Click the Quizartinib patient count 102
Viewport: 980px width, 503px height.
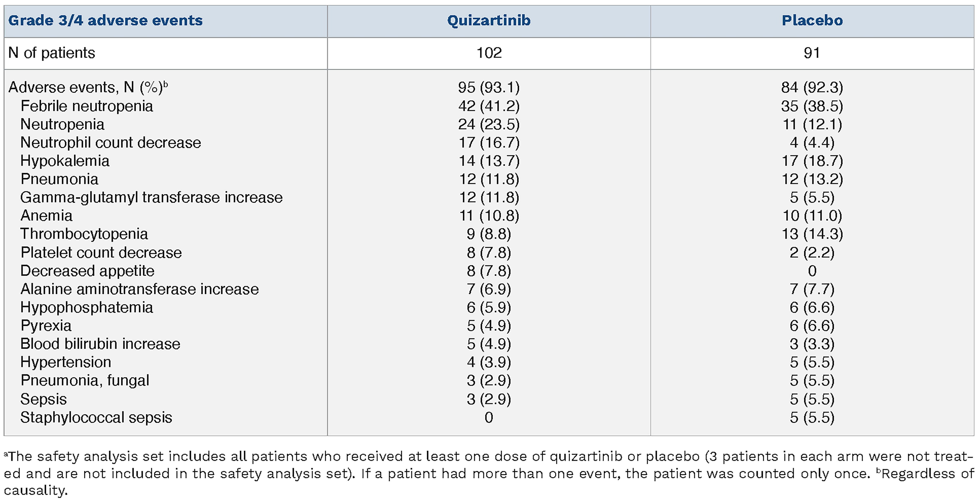pos(489,53)
